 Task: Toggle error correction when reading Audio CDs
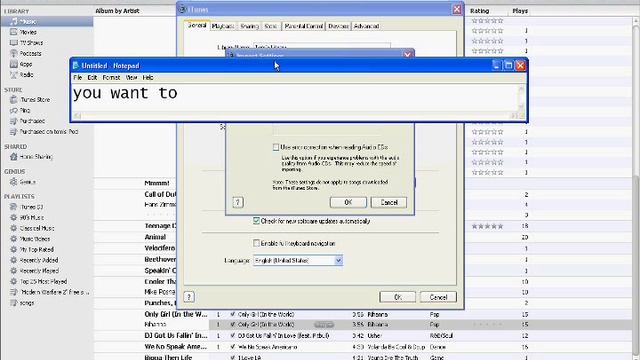coord(276,147)
